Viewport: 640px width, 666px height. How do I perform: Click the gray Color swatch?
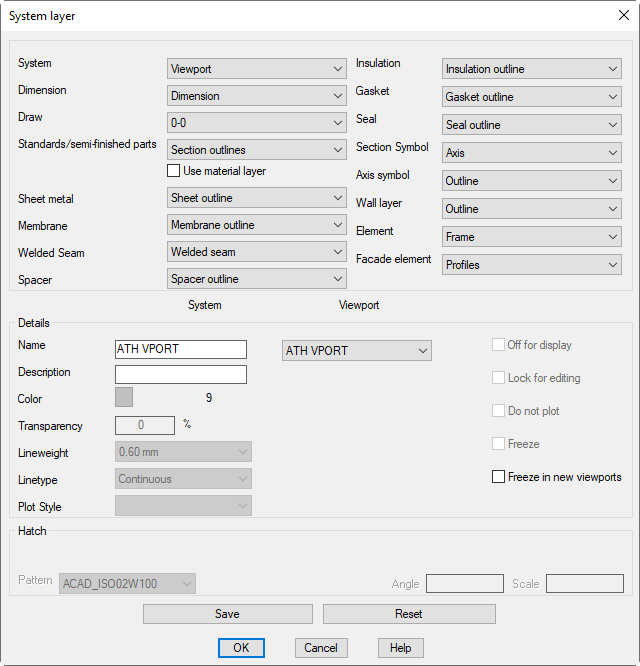tap(124, 397)
